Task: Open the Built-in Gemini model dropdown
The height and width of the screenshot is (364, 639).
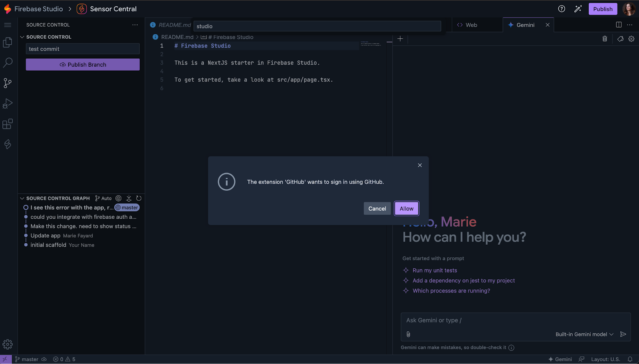Action: click(x=584, y=334)
